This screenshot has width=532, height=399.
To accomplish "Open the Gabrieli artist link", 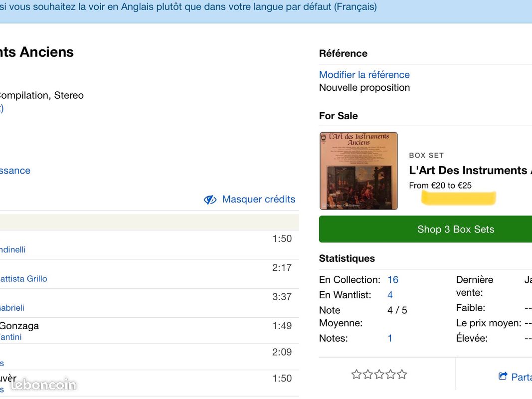I will 12,308.
